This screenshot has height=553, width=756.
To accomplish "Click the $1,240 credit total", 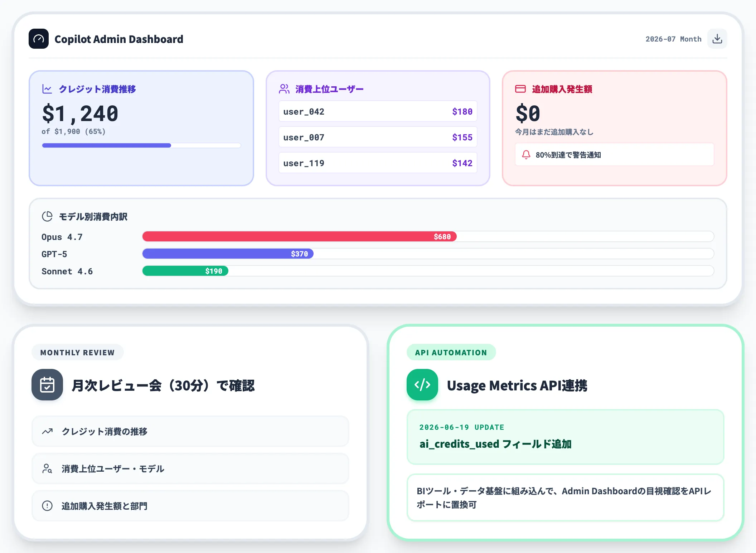I will [80, 114].
